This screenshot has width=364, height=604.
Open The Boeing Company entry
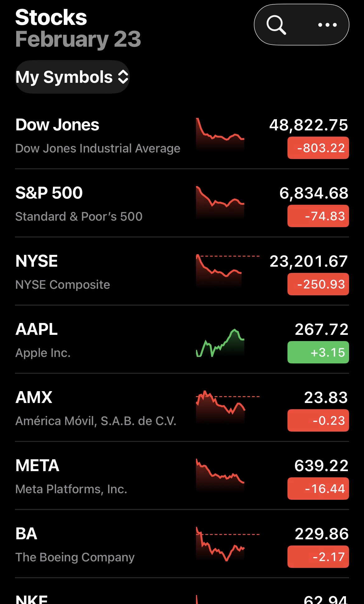[x=75, y=557]
